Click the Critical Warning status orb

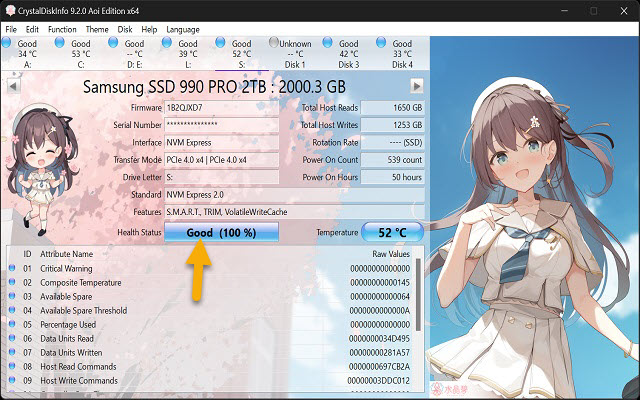pos(12,268)
